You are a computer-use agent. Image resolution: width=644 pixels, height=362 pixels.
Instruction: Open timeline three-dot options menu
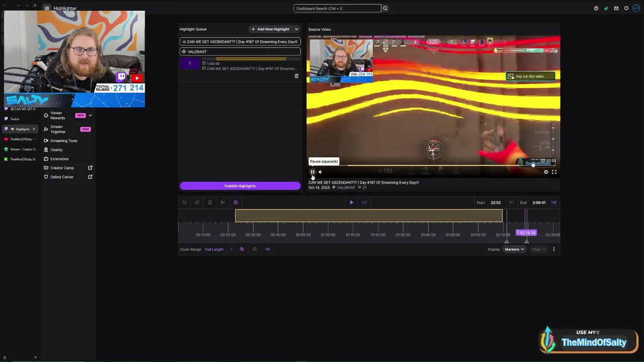click(x=554, y=249)
